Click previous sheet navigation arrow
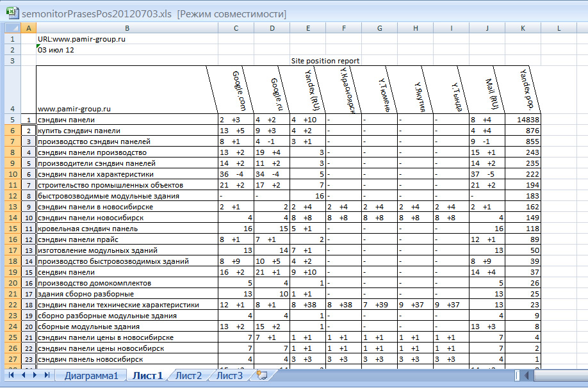The height and width of the screenshot is (388, 588). (24, 375)
